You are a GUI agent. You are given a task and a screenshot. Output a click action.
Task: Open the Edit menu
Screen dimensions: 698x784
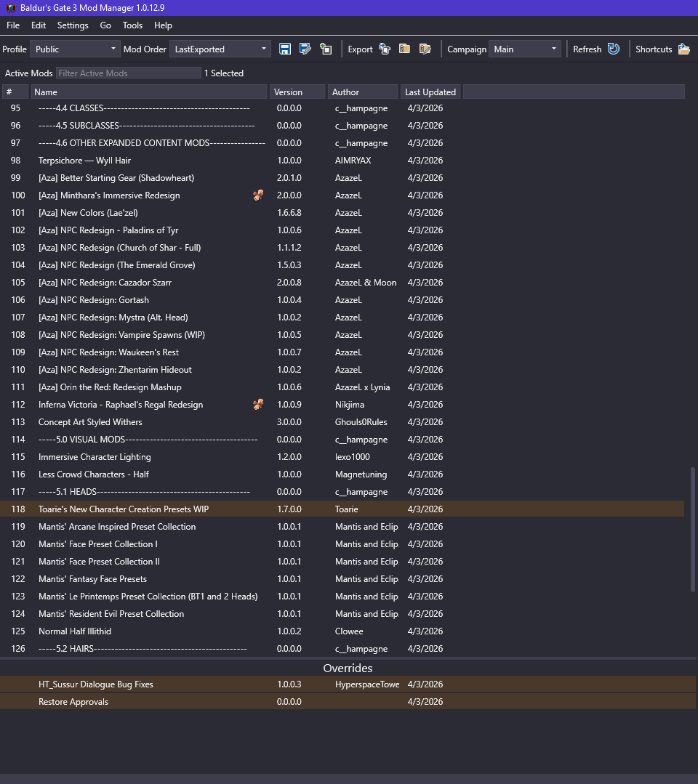pos(39,25)
